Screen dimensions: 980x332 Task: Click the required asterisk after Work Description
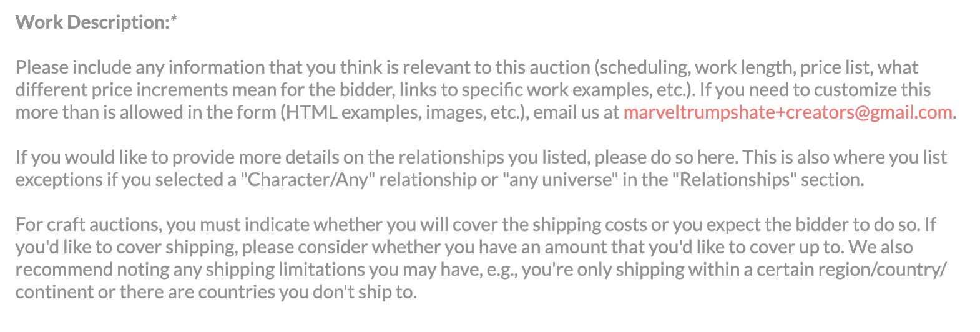pos(174,21)
